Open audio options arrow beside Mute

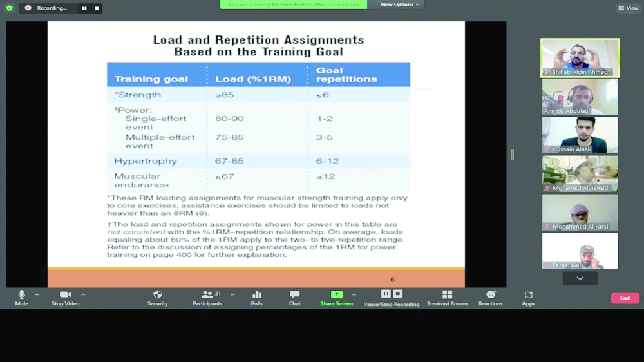[37, 294]
